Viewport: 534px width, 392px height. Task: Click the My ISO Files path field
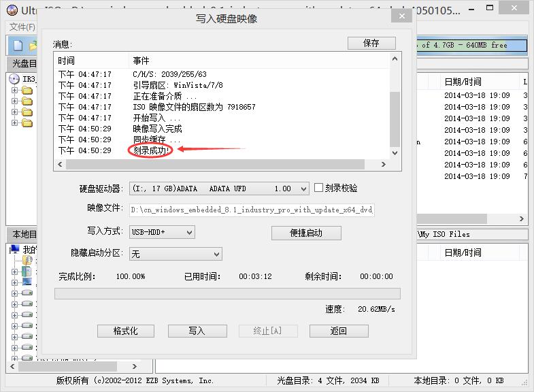(472, 234)
